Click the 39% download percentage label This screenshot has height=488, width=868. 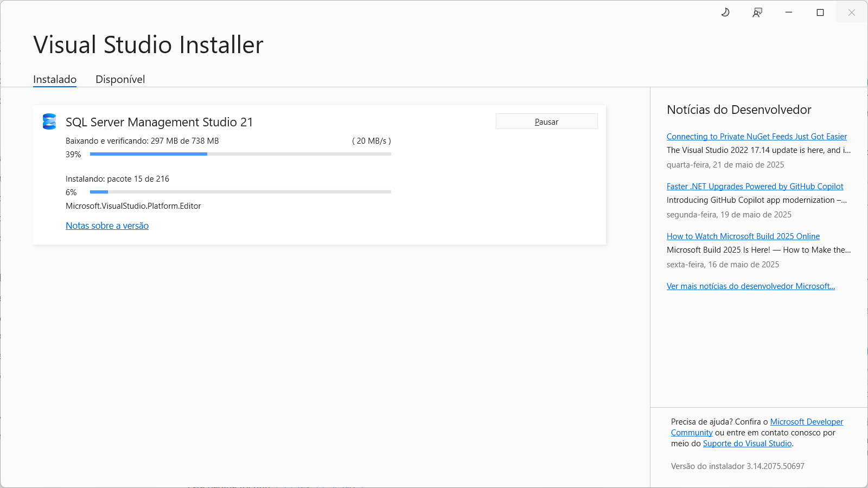point(73,155)
